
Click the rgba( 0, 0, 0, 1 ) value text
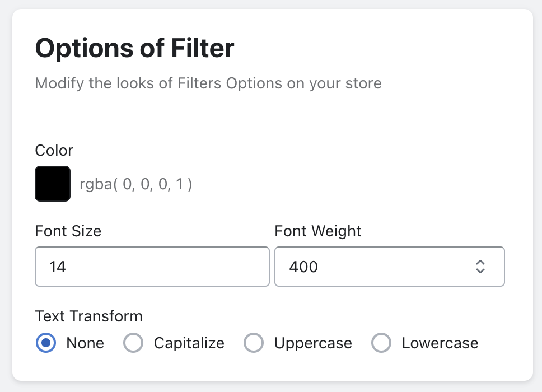tap(136, 184)
